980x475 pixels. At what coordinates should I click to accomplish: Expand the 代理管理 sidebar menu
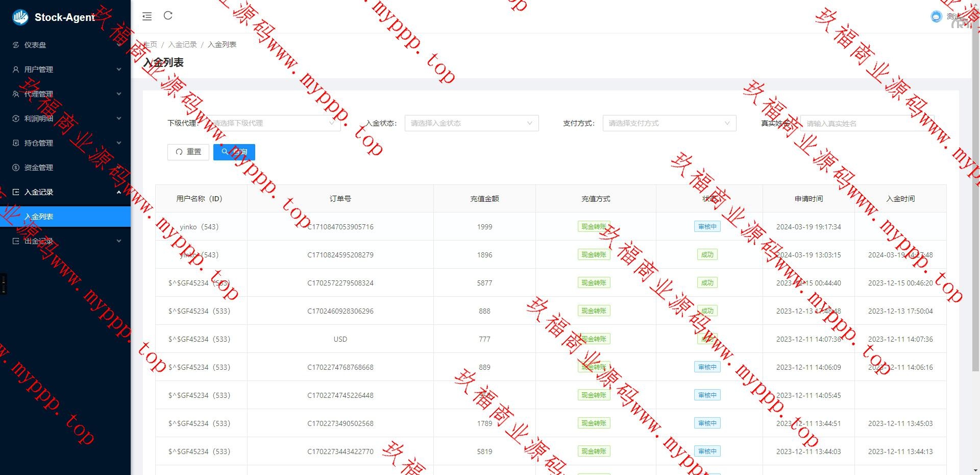coord(65,94)
